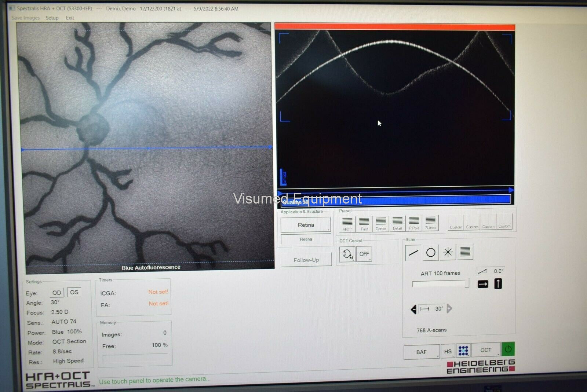Open the Retina application dropdown
Screen dimensions: 587x392
pyautogui.click(x=306, y=225)
